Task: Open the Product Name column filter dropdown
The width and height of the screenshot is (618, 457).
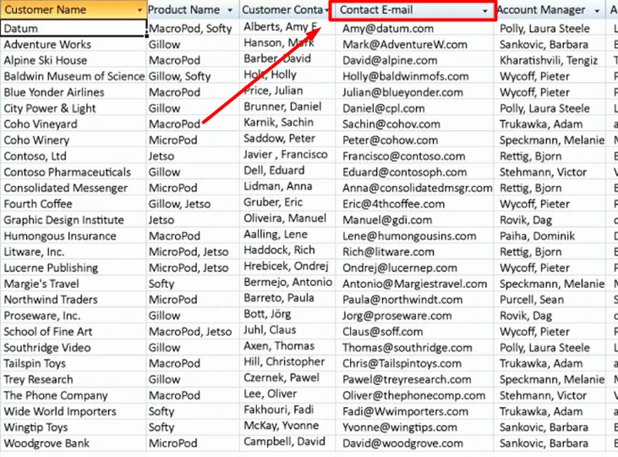Action: point(230,10)
